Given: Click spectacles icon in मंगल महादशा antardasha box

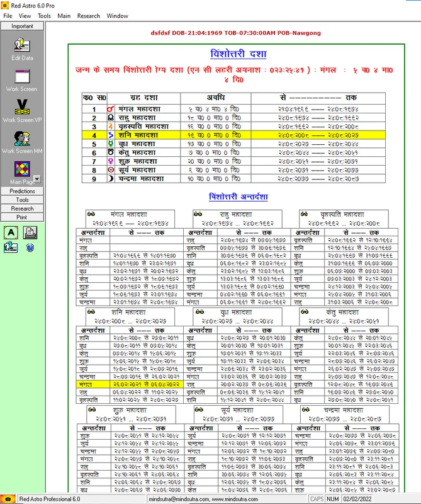Looking at the screenshot, I should click(91, 214).
